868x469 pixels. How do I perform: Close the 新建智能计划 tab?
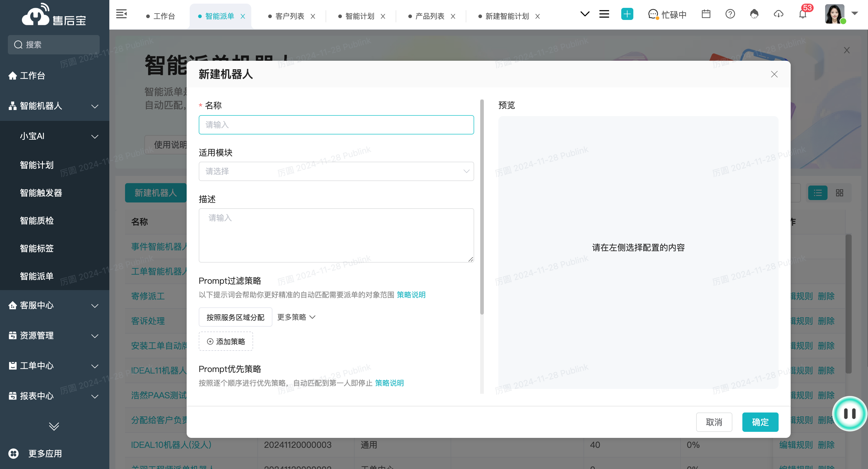538,16
